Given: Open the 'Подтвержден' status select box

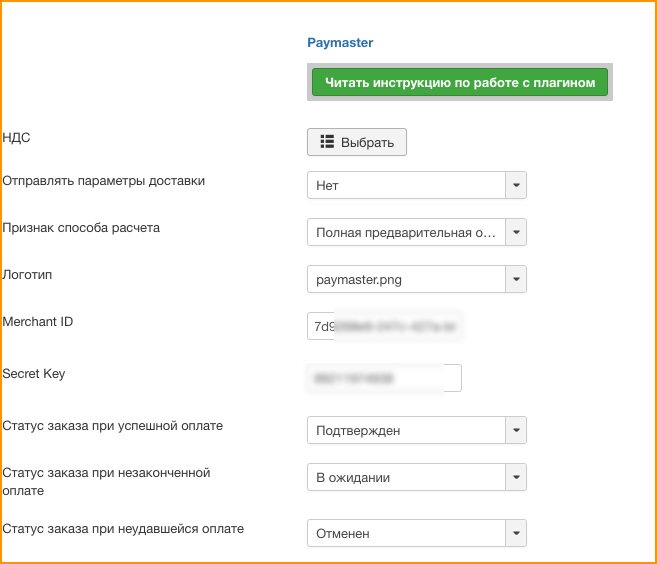Looking at the screenshot, I should (x=416, y=430).
